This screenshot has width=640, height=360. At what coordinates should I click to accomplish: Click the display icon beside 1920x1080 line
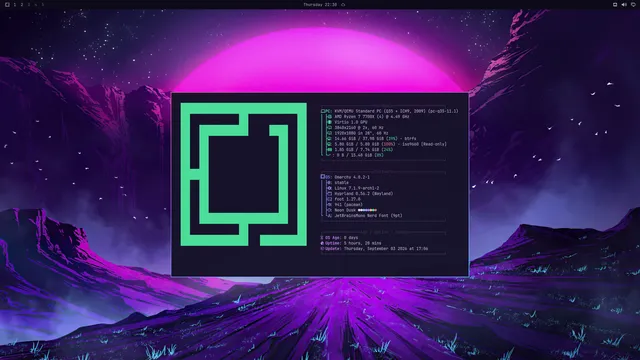(x=330, y=133)
